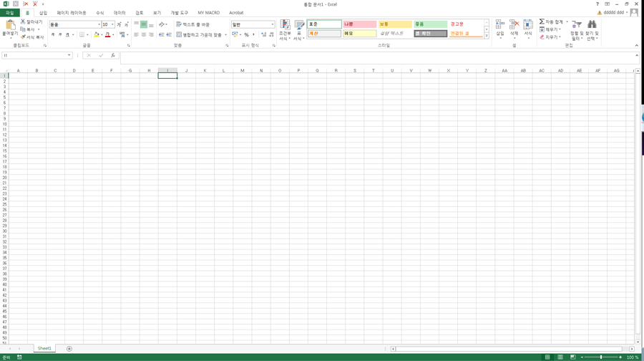Viewport: 644px width, 361px height.
Task: Switch to Page Layout view icon
Action: pyautogui.click(x=560, y=357)
